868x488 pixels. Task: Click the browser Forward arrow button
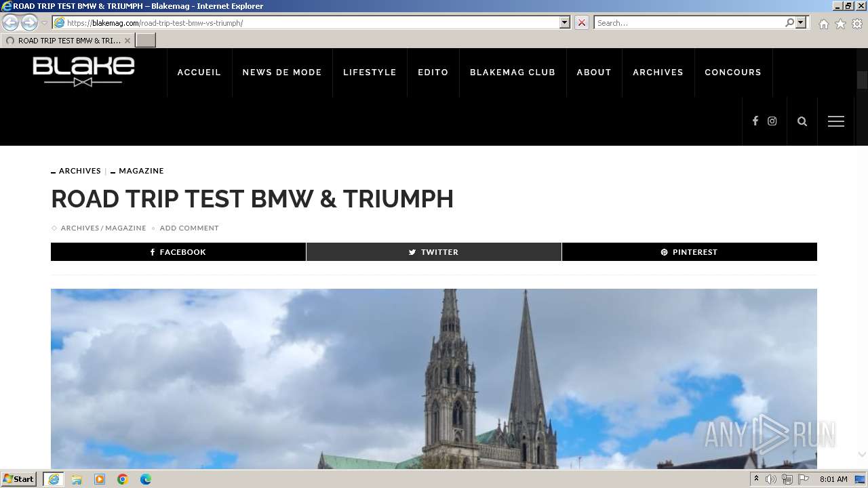29,22
